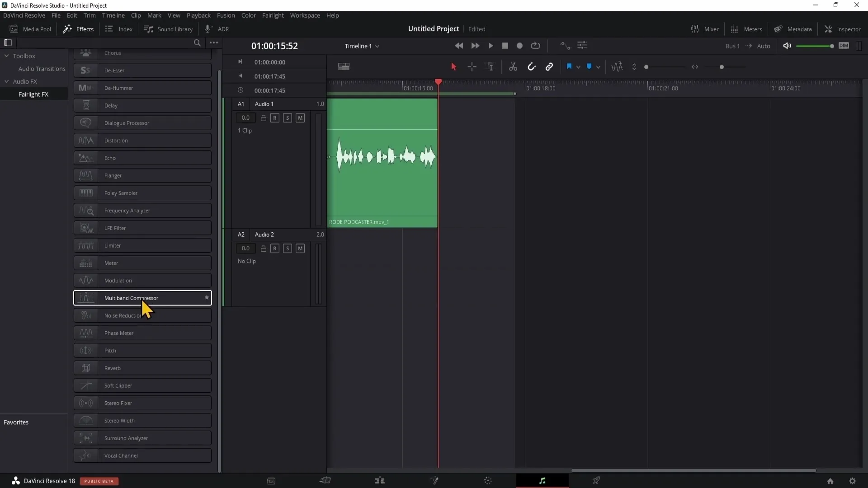Screen dimensions: 868x488
Task: Select the Multiband Compressor effect
Action: coord(142,297)
